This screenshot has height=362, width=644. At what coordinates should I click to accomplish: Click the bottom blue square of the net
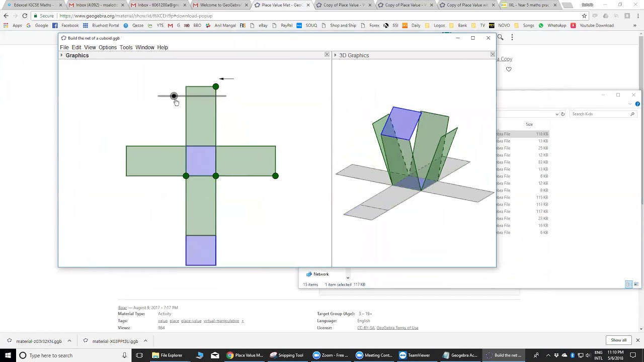pos(201,250)
